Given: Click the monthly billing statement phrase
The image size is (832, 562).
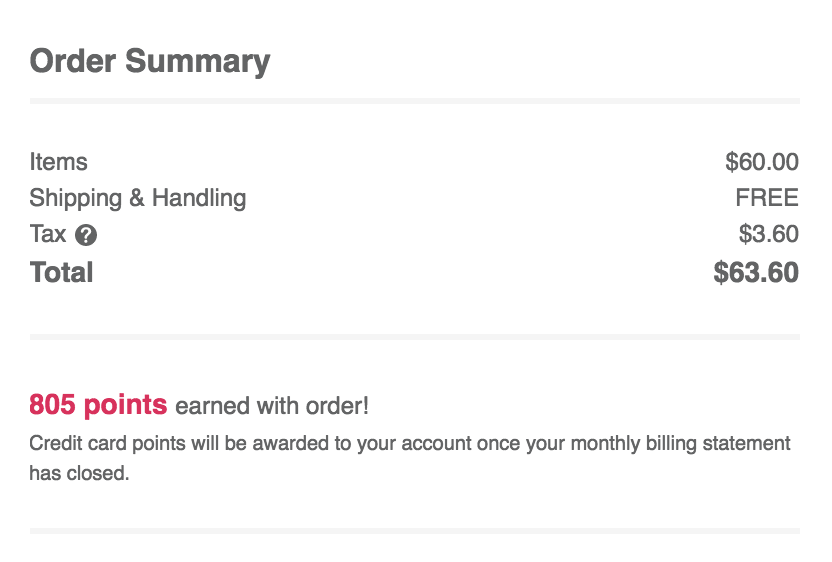Looking at the screenshot, I should [681, 444].
